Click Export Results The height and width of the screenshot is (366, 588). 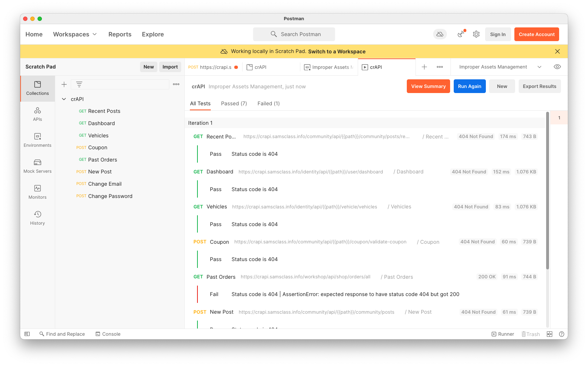coord(540,86)
